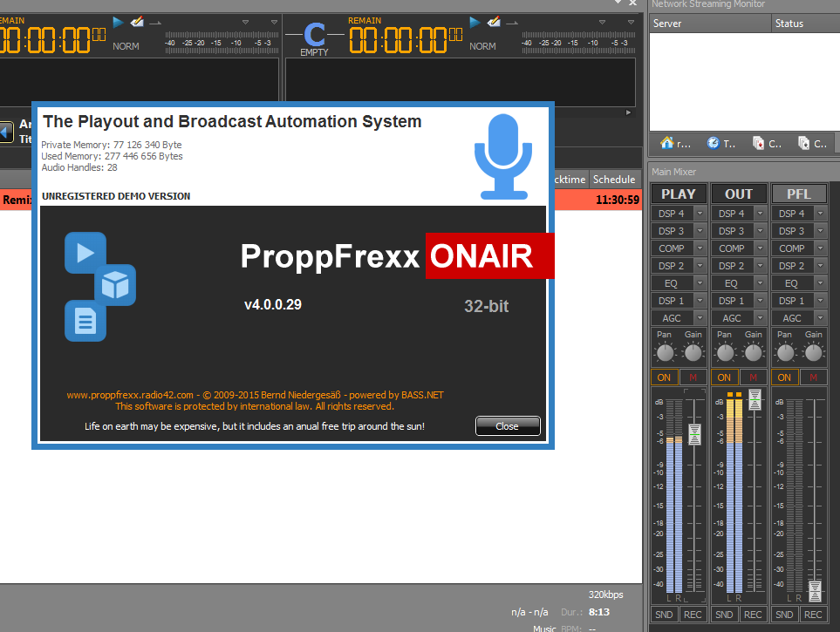The width and height of the screenshot is (840, 632).
Task: Click the play icon on the left deck
Action: (118, 22)
